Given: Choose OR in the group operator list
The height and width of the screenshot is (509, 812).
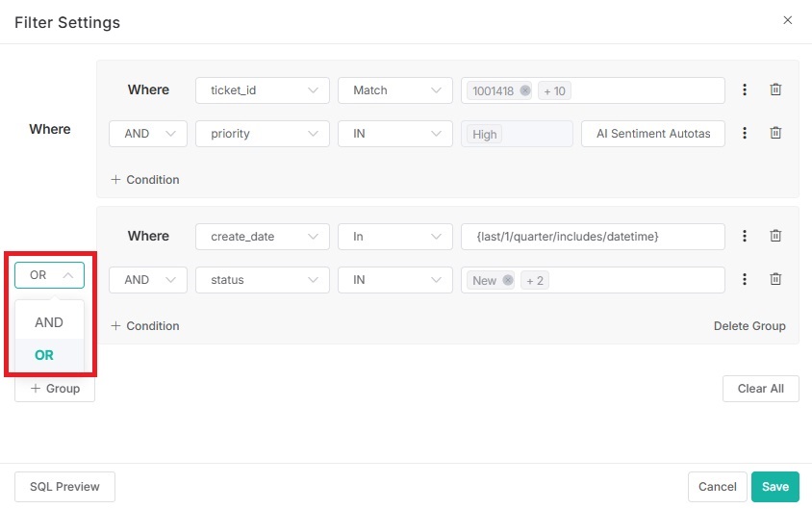Looking at the screenshot, I should pos(44,355).
